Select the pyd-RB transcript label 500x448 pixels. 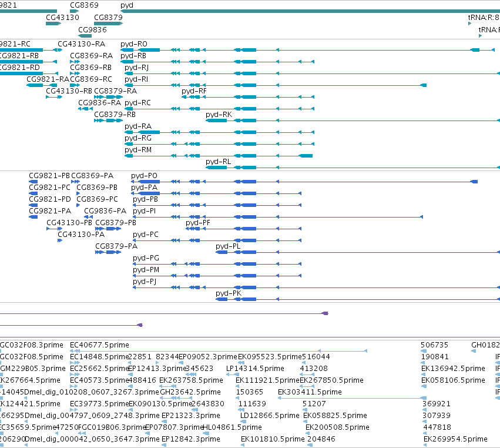pos(133,56)
